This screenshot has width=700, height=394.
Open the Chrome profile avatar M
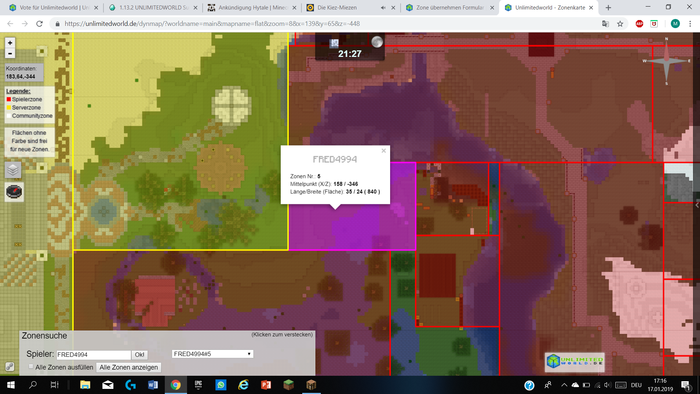coord(675,24)
